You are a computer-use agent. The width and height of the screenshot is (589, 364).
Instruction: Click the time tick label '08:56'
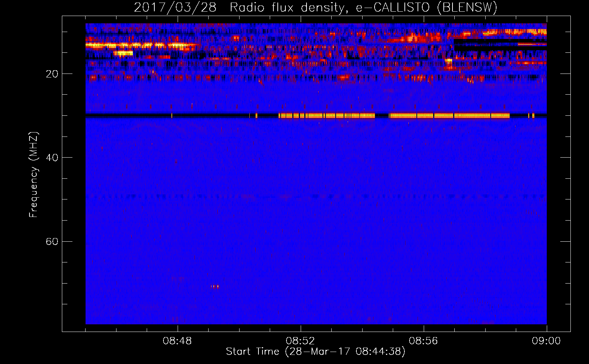[423, 341]
